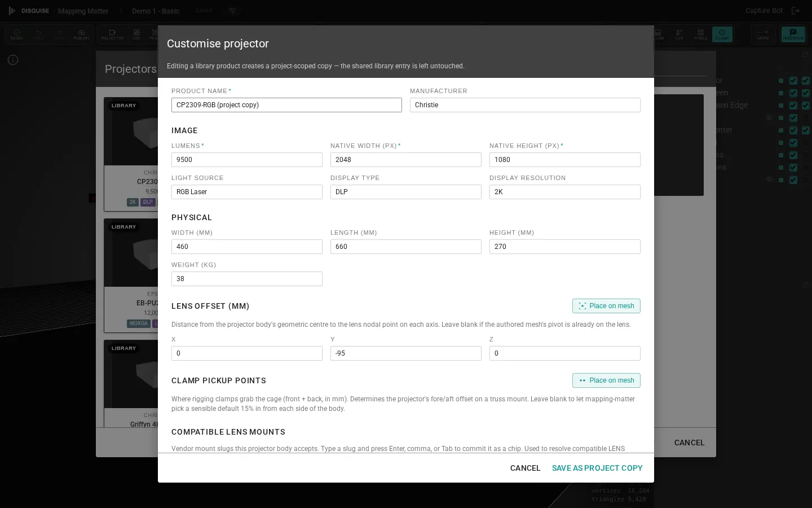
Task: Click the Redo toolbar icon
Action: coord(60,34)
